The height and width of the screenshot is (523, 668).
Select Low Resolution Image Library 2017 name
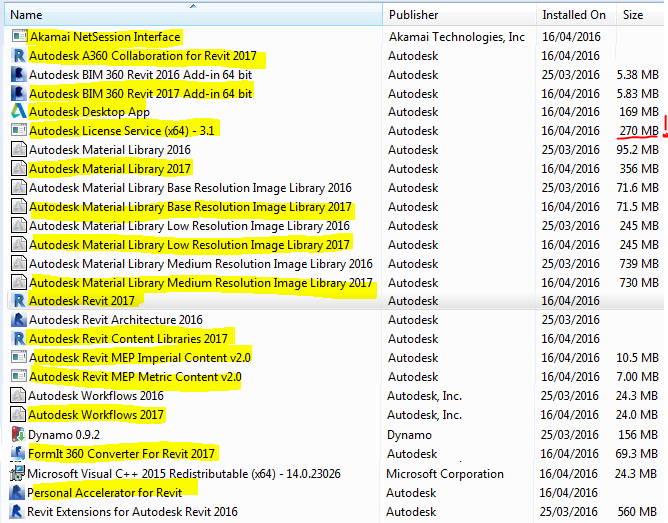point(189,244)
